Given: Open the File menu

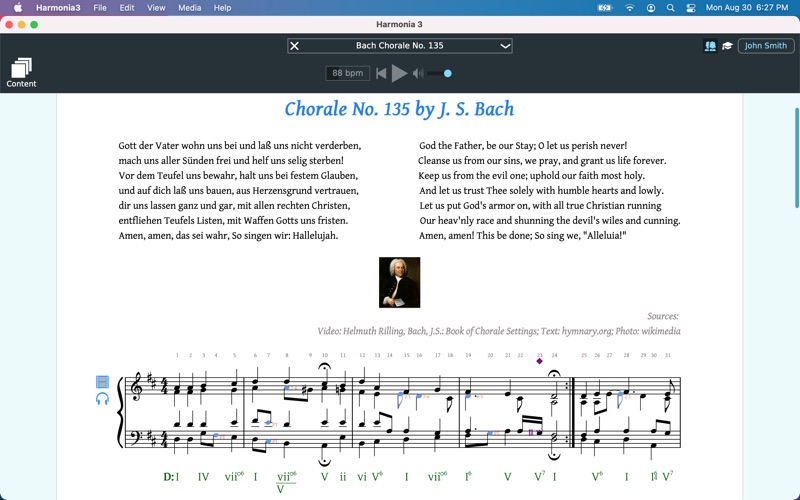Looking at the screenshot, I should pyautogui.click(x=100, y=8).
